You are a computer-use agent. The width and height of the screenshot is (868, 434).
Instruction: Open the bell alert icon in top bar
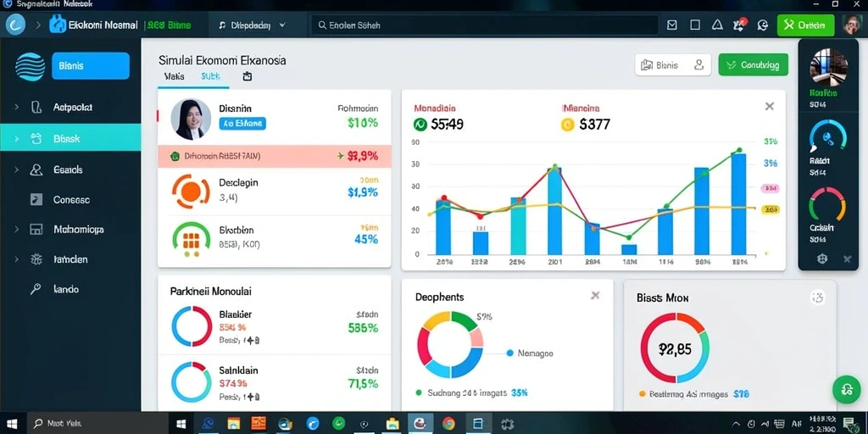coord(717,25)
